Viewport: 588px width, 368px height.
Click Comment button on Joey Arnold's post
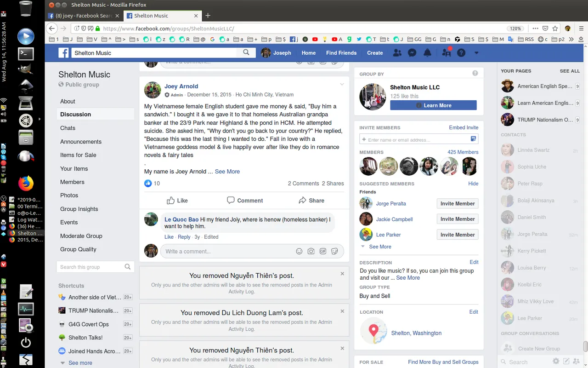coord(245,201)
